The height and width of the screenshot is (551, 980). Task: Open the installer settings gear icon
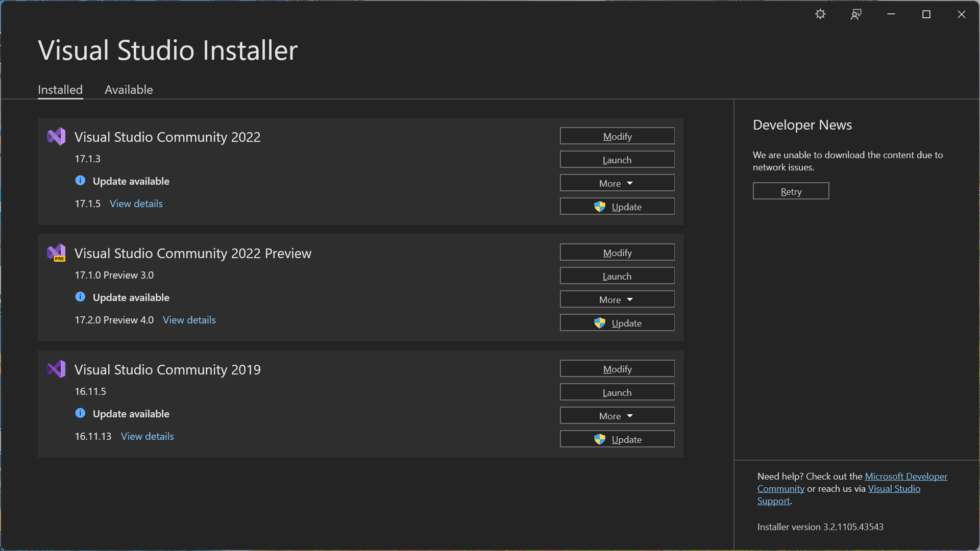(820, 14)
